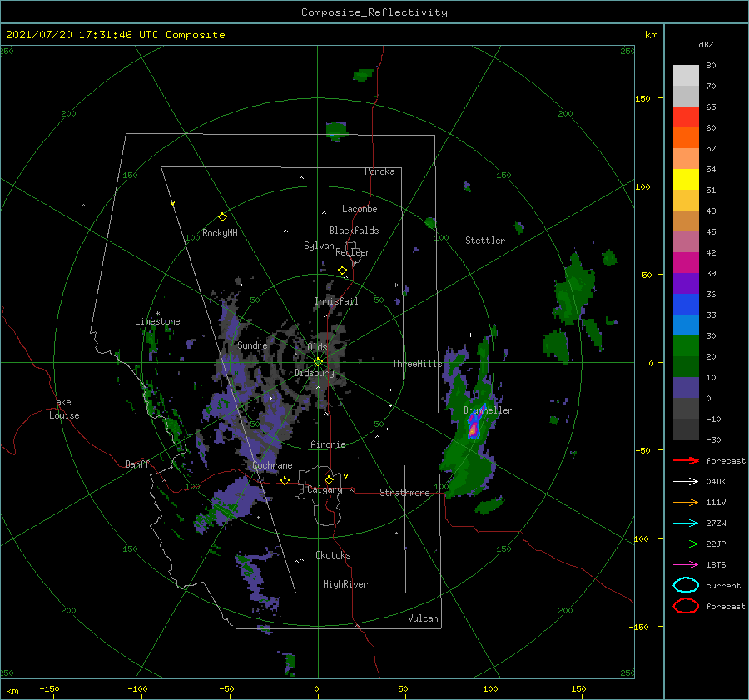Select the Calgary city label
749x700 pixels.
[325, 489]
